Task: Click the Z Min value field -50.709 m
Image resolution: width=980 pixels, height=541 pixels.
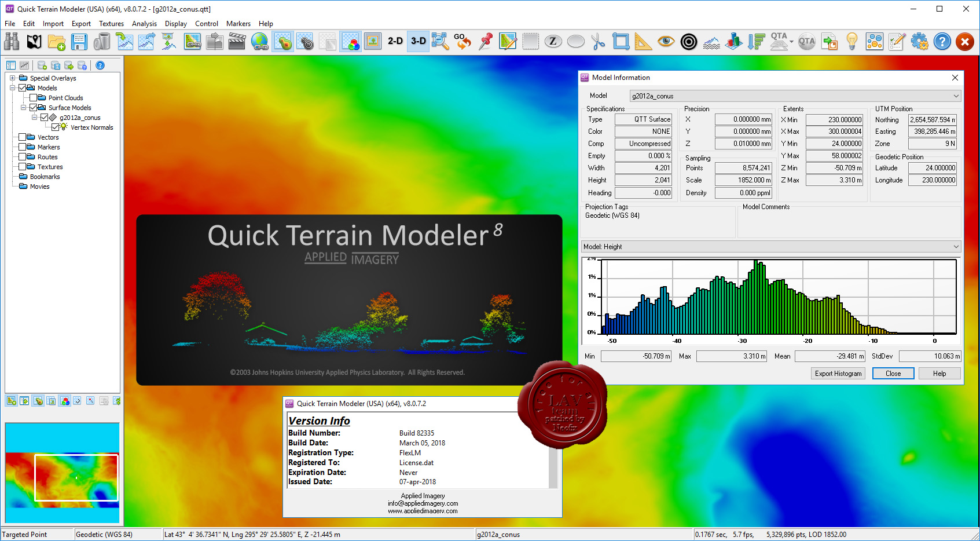Action: coord(834,168)
